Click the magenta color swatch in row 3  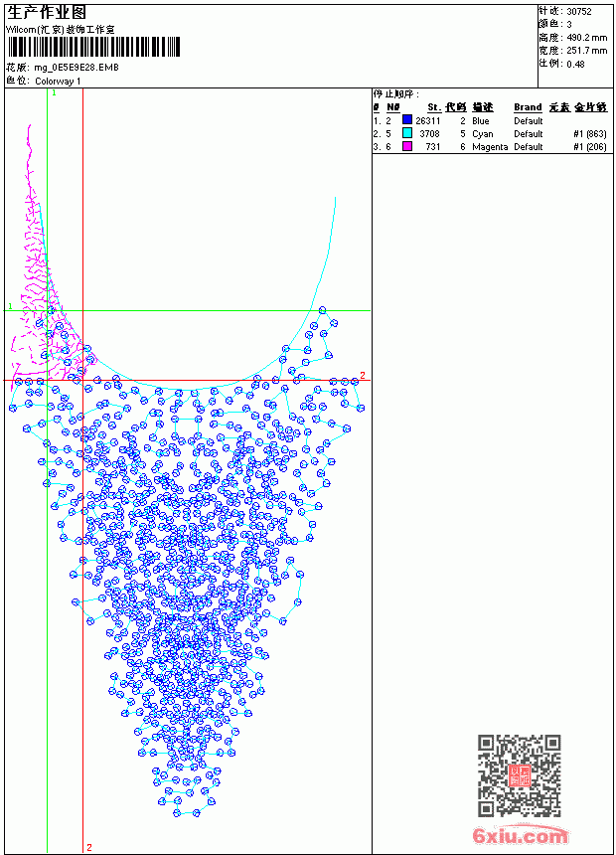(407, 146)
